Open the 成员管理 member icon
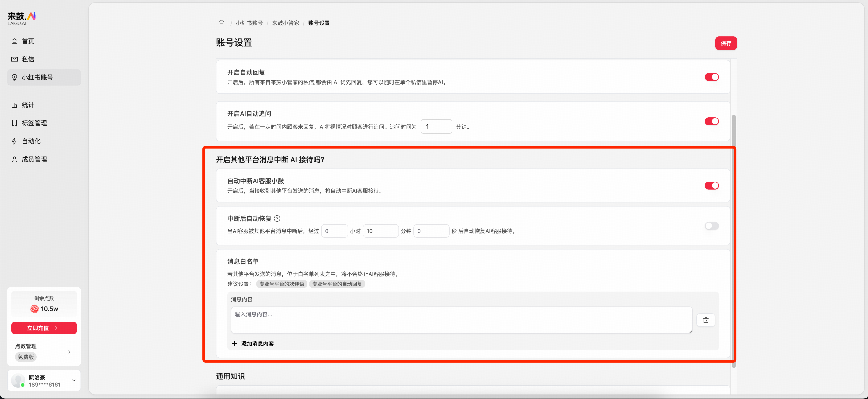Viewport: 868px width, 399px height. [14, 159]
